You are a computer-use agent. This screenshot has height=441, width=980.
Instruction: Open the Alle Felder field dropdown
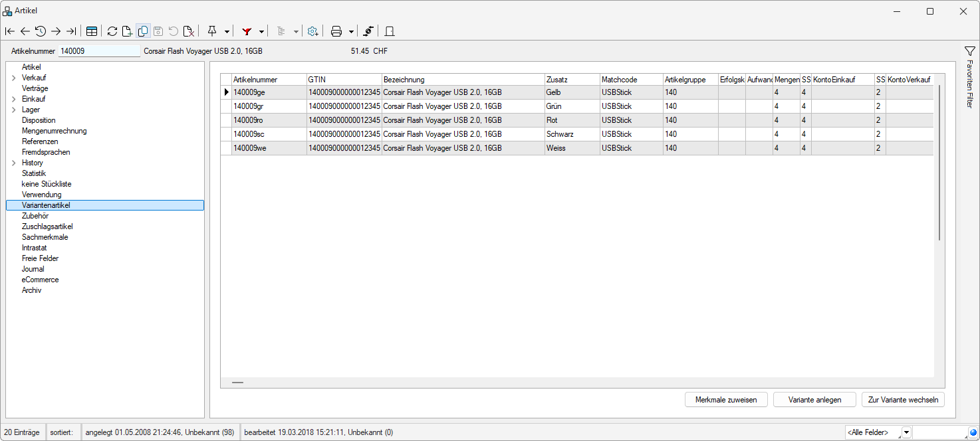[906, 433]
